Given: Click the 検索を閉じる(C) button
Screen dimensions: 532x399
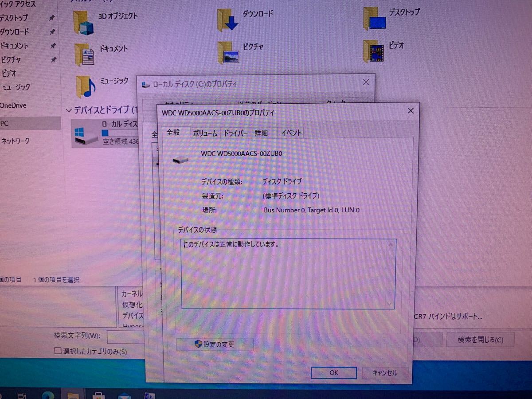Looking at the screenshot, I should point(481,340).
